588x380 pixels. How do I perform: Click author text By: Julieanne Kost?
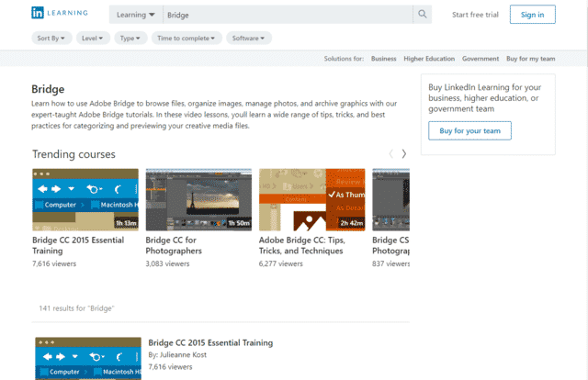[x=177, y=355]
